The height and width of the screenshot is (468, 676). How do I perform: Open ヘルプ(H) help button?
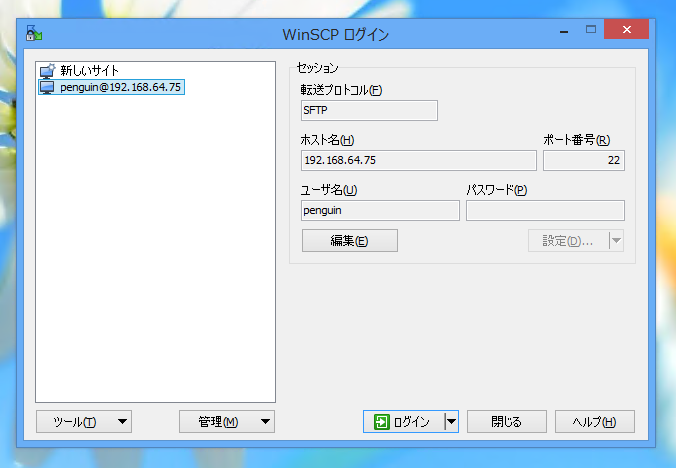[x=595, y=421]
